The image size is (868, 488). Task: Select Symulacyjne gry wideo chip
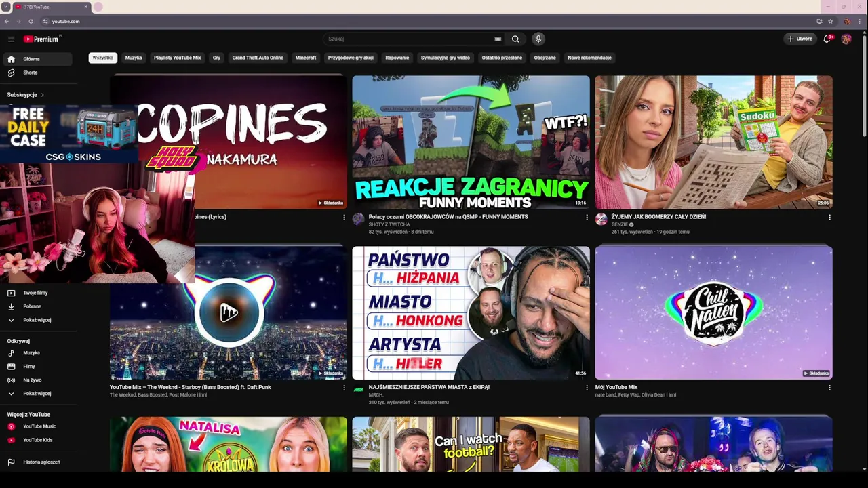tap(446, 58)
